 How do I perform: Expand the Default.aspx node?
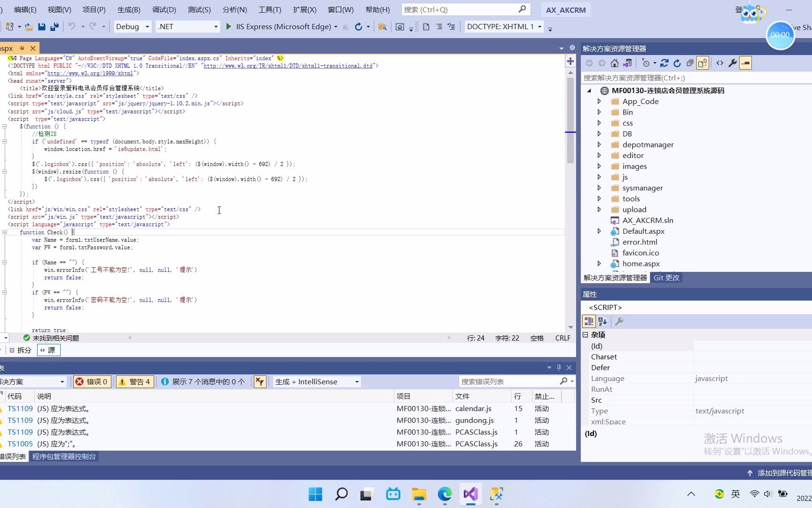[x=599, y=231]
